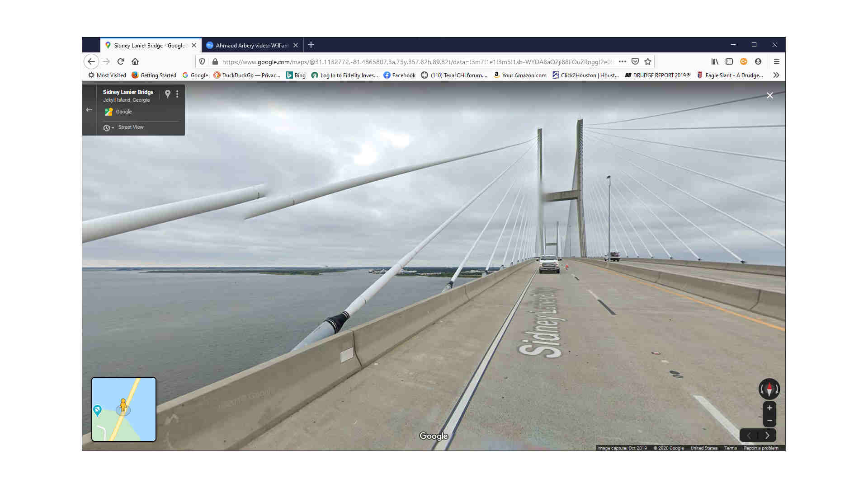This screenshot has width=868, height=488.
Task: Zoom in with the plus button
Action: coord(769,408)
